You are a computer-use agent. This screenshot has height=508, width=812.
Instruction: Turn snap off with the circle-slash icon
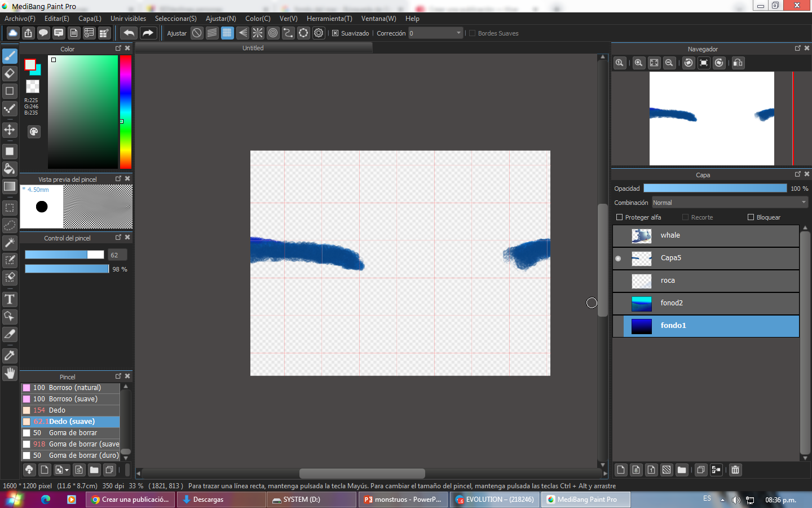point(197,33)
